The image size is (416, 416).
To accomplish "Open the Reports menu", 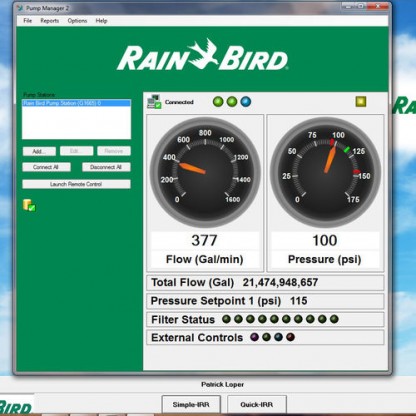I will [50, 21].
